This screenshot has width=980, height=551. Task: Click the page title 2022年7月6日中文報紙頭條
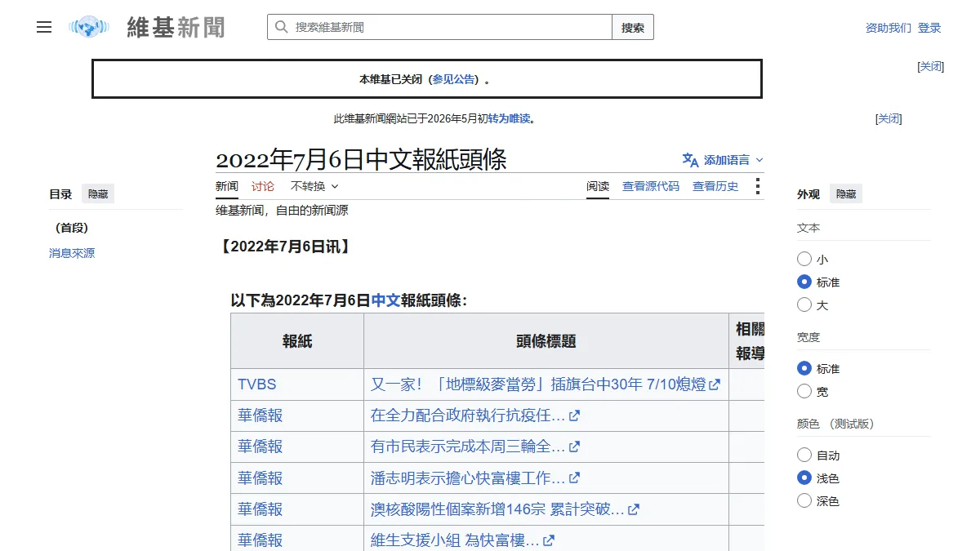[361, 159]
